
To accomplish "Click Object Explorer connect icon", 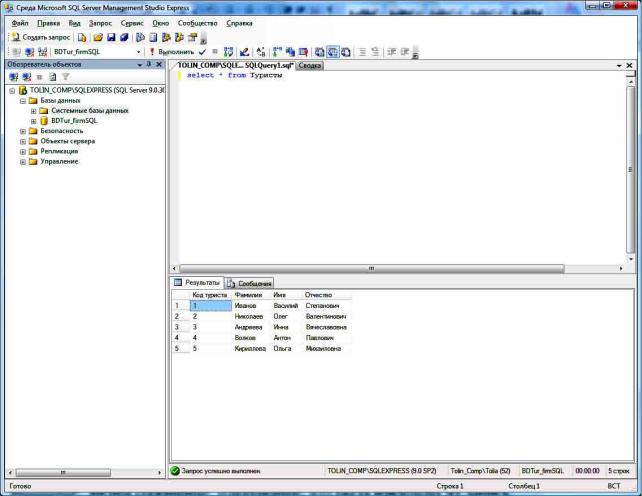I will pyautogui.click(x=14, y=77).
